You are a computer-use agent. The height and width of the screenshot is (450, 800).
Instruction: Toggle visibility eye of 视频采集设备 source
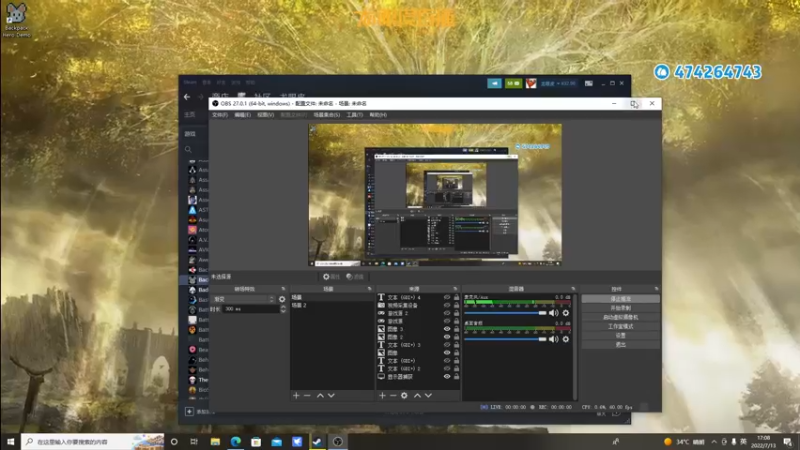(447, 305)
